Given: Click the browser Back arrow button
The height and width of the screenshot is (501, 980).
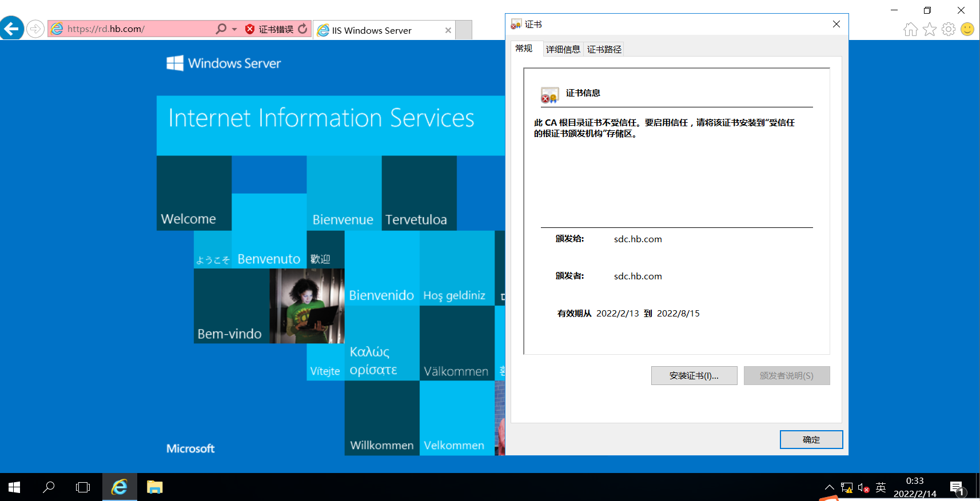Looking at the screenshot, I should [11, 28].
